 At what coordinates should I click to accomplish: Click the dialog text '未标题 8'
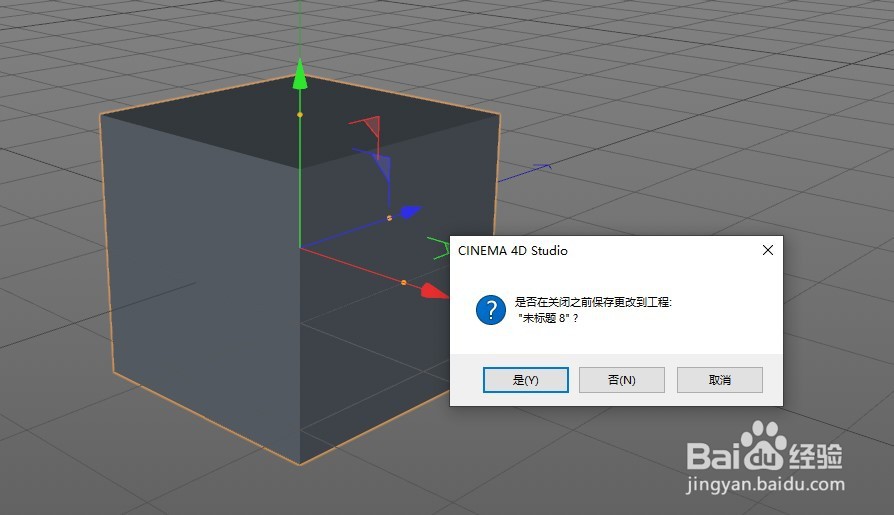pyautogui.click(x=546, y=318)
